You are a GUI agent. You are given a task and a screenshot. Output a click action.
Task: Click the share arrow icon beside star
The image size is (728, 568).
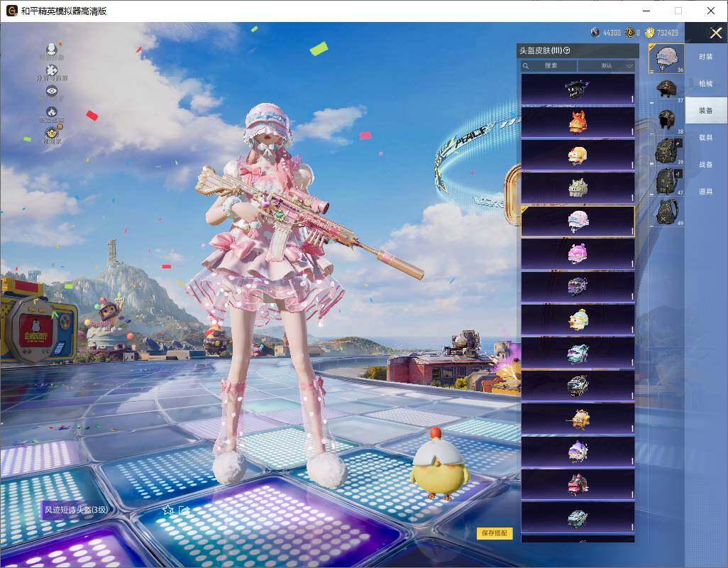(x=184, y=510)
